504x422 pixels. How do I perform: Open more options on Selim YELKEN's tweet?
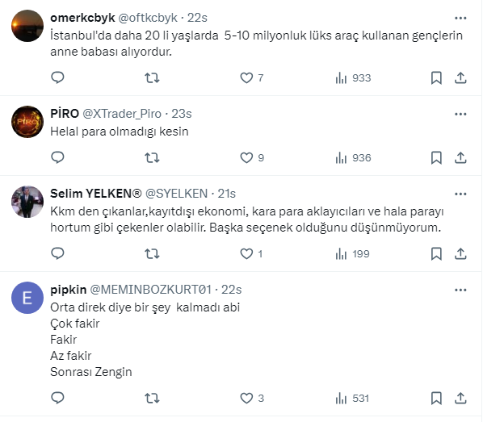[x=460, y=194]
